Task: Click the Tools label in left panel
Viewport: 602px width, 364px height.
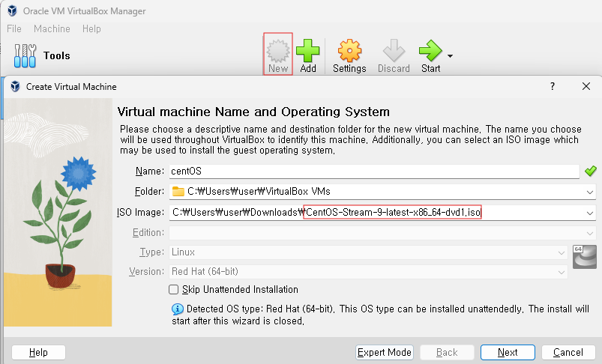Action: (57, 55)
